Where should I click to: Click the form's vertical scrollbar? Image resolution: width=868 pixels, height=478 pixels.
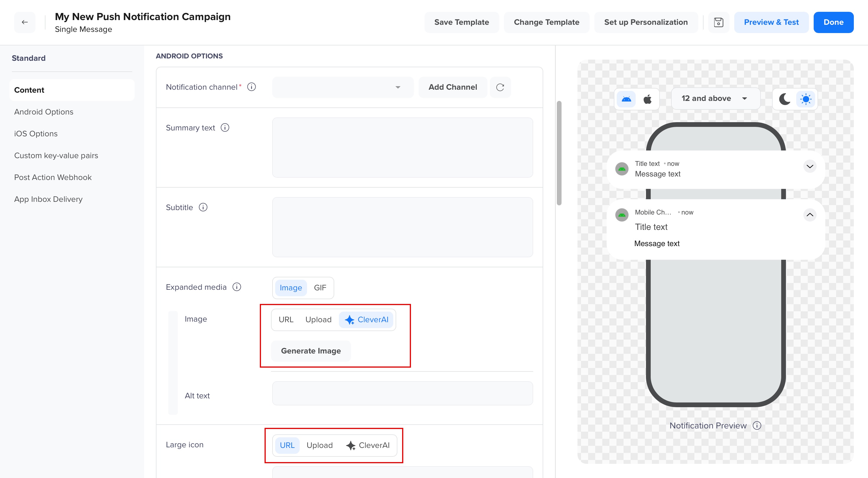559,153
